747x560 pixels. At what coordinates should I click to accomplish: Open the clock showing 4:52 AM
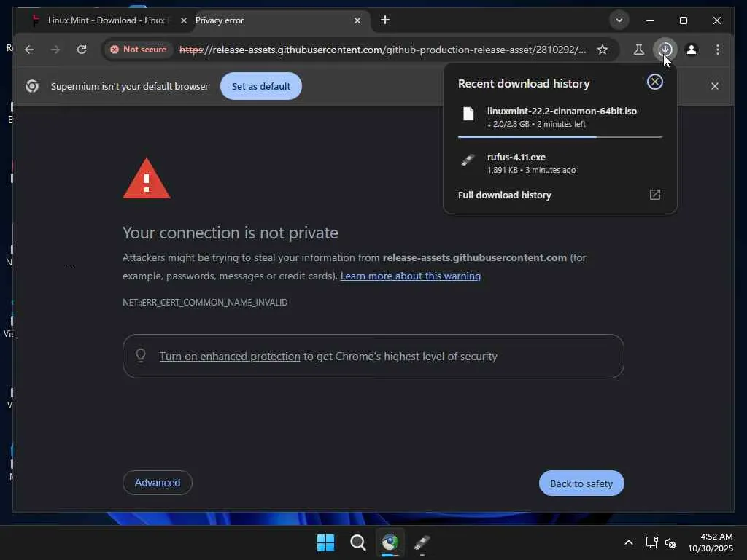coord(711,542)
